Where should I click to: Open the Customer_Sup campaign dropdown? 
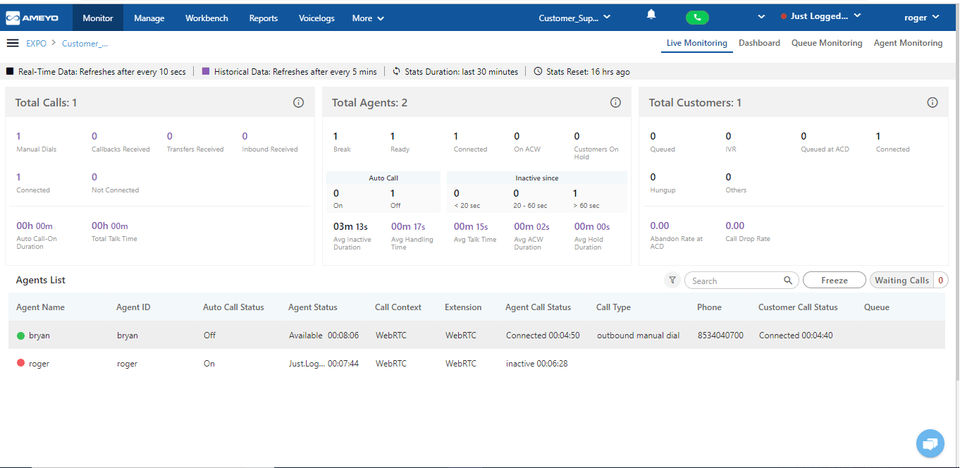pos(575,18)
